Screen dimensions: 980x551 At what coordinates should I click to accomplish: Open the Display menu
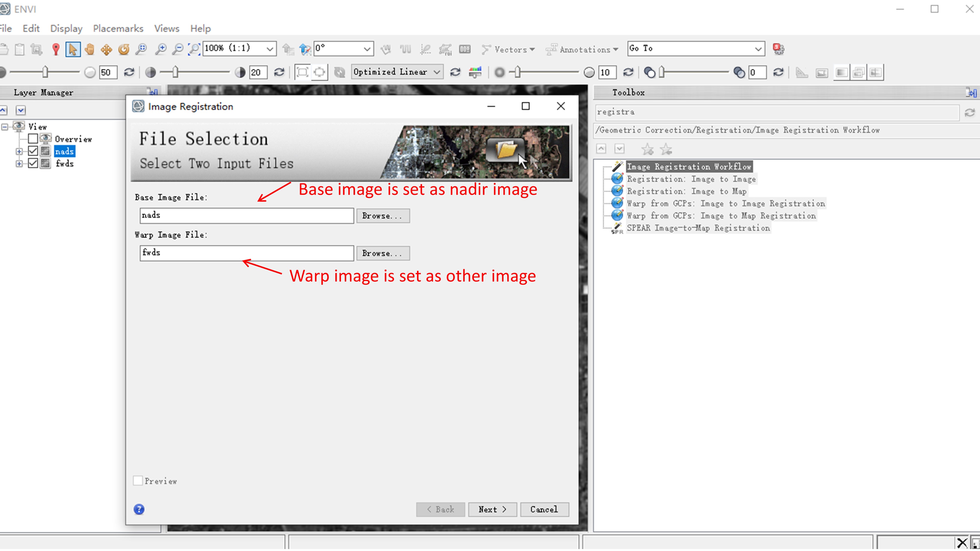pos(65,28)
